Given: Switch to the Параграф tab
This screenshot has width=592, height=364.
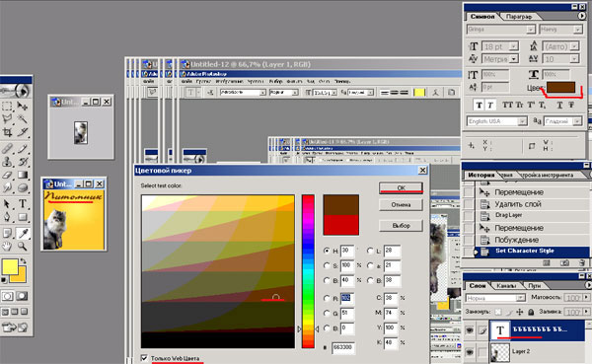Looking at the screenshot, I should click(x=519, y=17).
